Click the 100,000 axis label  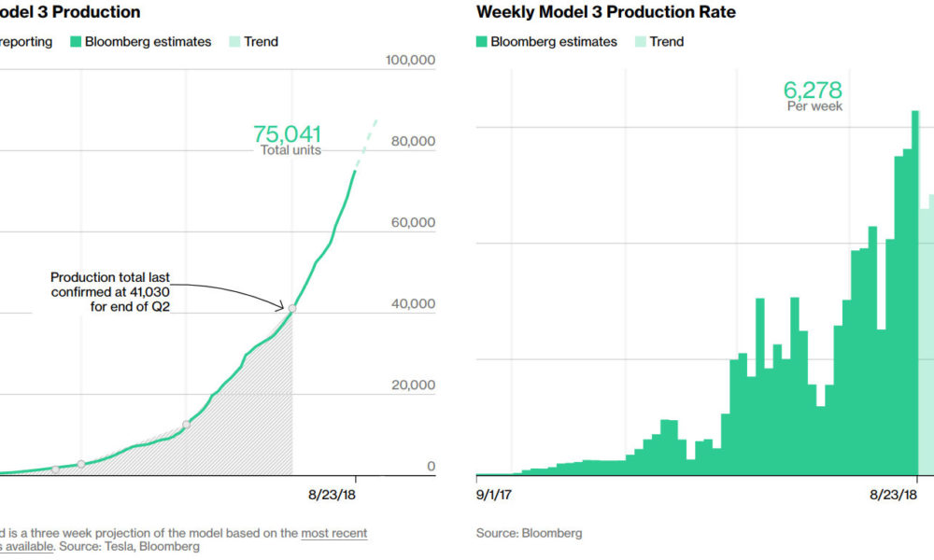410,60
